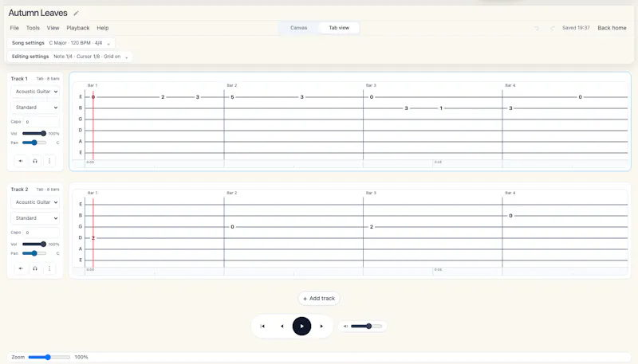
Task: Open Track 1 tuning dropdown Standard
Action: (35, 108)
